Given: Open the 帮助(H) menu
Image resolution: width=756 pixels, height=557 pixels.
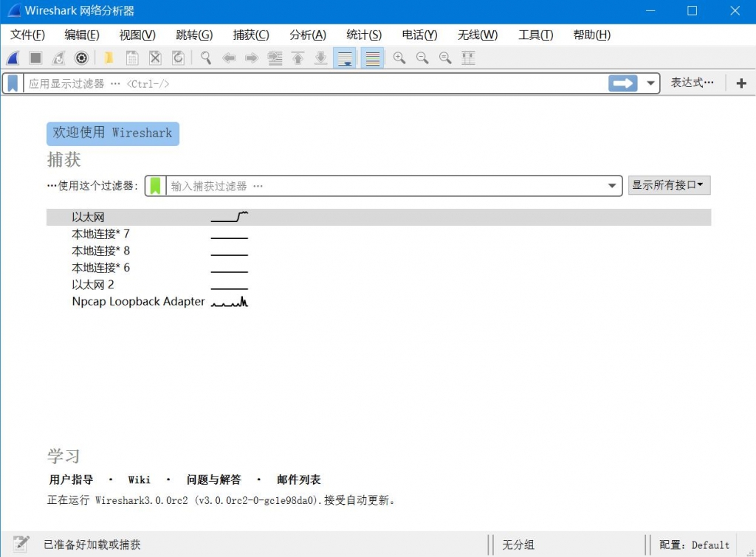Looking at the screenshot, I should tap(591, 35).
